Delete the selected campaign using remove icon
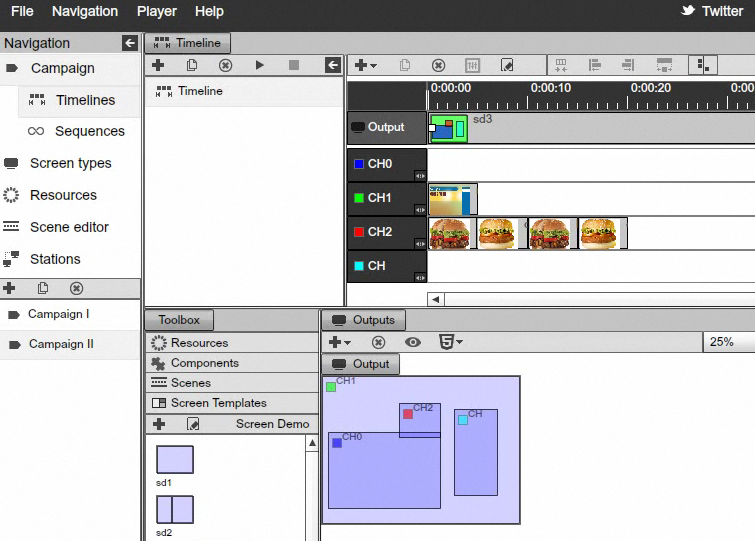 click(76, 288)
